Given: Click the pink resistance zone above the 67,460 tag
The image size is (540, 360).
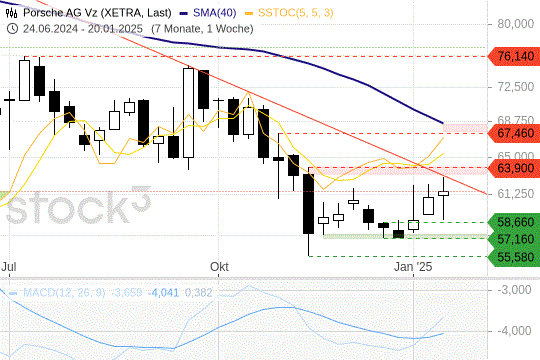Looking at the screenshot, I should pos(465,128).
